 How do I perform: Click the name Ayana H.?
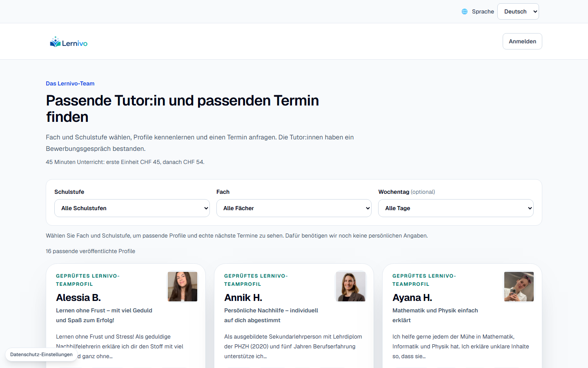click(x=412, y=298)
